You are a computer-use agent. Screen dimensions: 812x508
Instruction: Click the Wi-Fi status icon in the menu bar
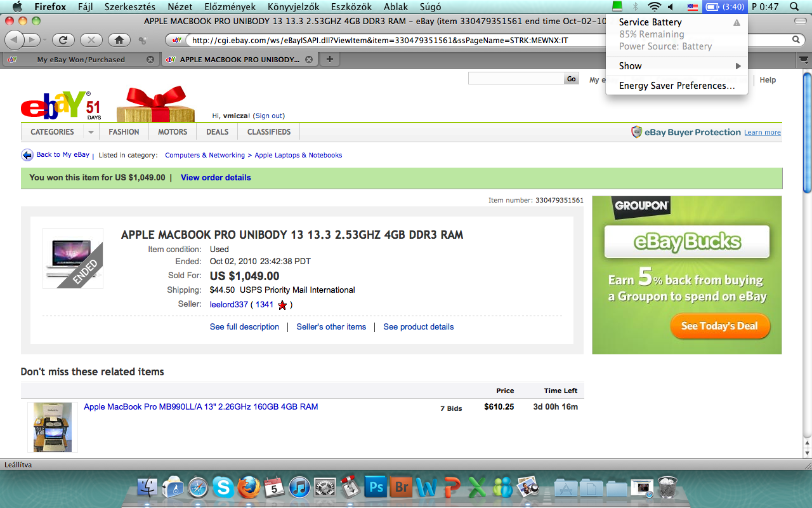pos(654,7)
